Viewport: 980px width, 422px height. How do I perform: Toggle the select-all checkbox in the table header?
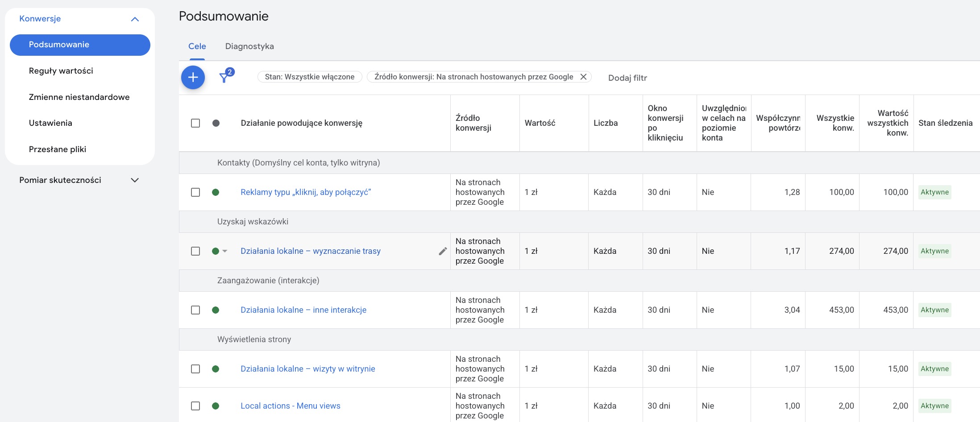click(195, 122)
